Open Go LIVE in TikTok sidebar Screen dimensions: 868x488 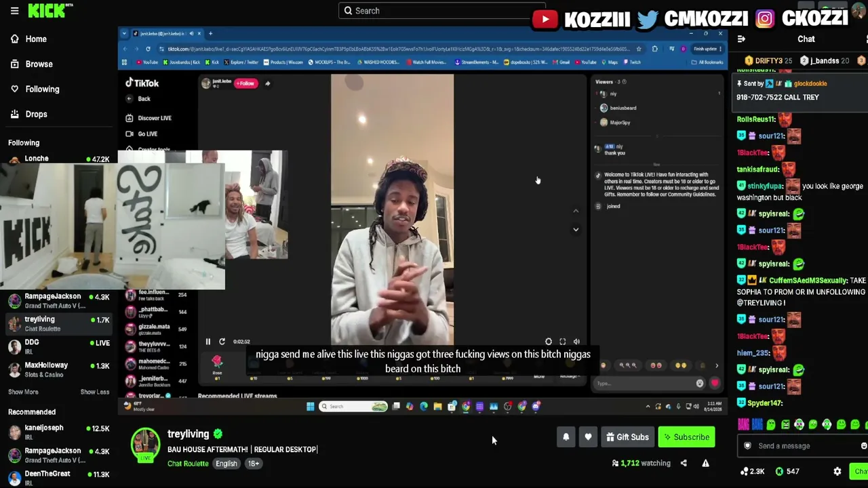click(x=142, y=134)
